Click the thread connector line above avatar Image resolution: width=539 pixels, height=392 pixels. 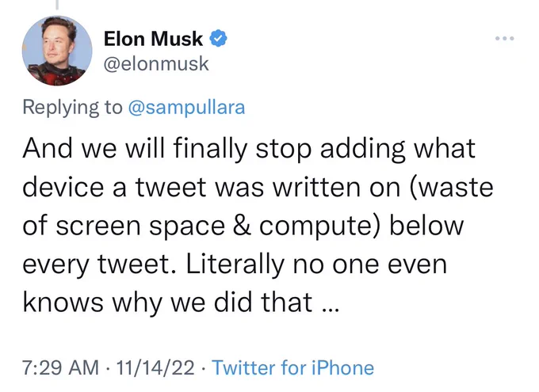tap(57, 5)
